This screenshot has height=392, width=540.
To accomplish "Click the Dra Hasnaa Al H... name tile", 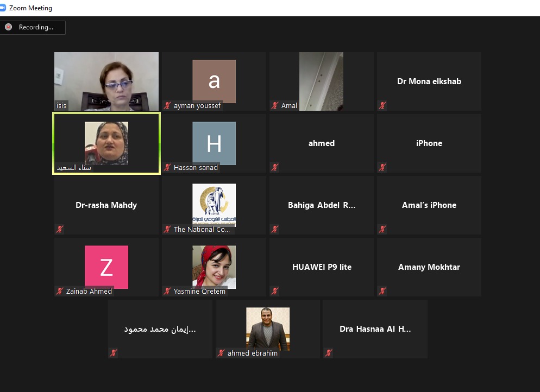I will pos(375,329).
